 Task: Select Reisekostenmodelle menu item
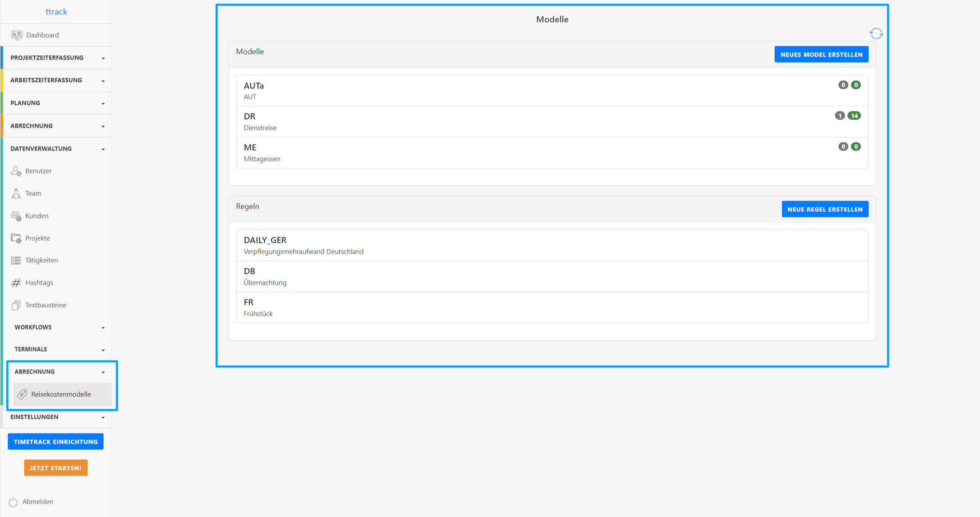pyautogui.click(x=61, y=394)
